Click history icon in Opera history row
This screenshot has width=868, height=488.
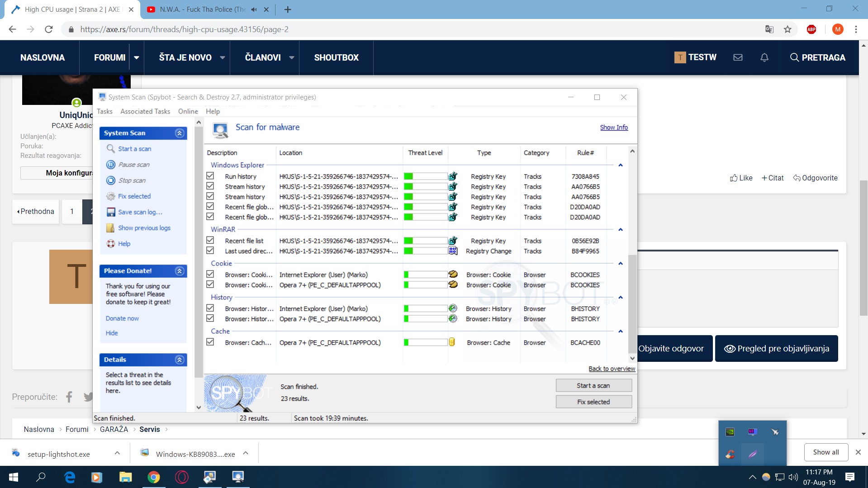[453, 319]
